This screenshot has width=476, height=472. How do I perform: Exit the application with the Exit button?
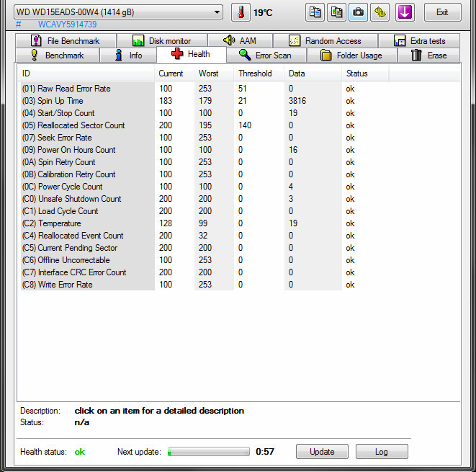click(442, 12)
